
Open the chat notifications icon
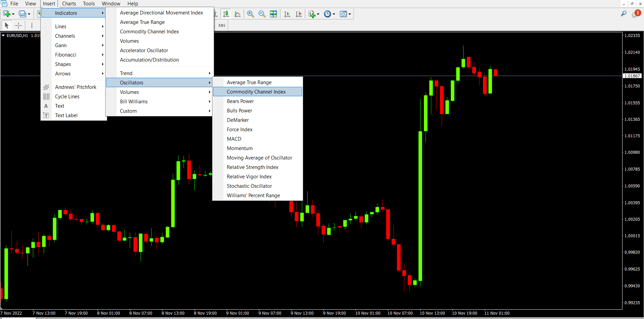636,14
